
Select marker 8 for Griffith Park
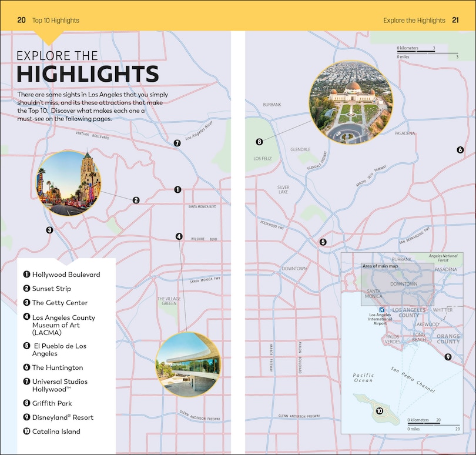[x=259, y=141]
